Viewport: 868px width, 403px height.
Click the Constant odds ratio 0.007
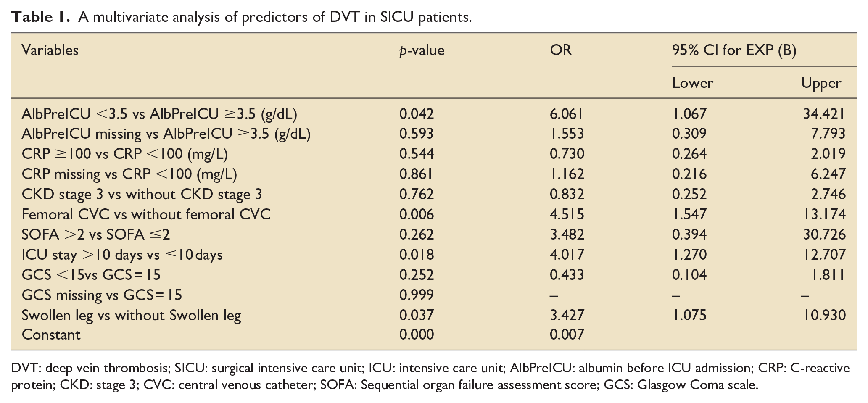[x=567, y=335]
